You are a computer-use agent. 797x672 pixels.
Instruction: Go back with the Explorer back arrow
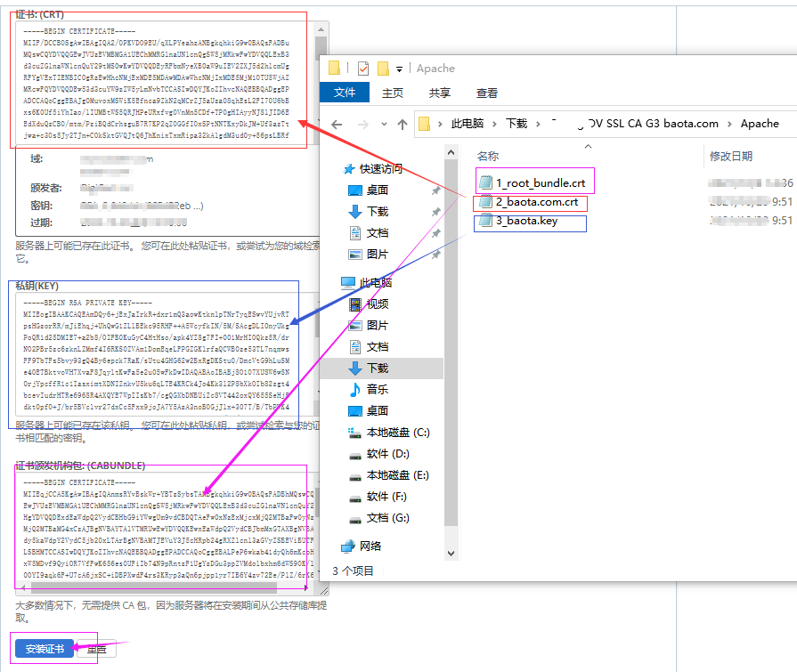[x=337, y=124]
